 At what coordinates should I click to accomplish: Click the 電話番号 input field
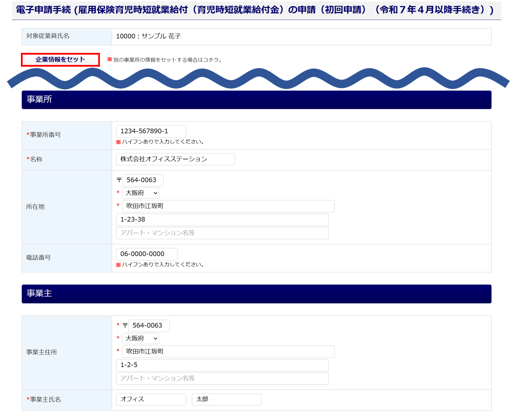147,254
